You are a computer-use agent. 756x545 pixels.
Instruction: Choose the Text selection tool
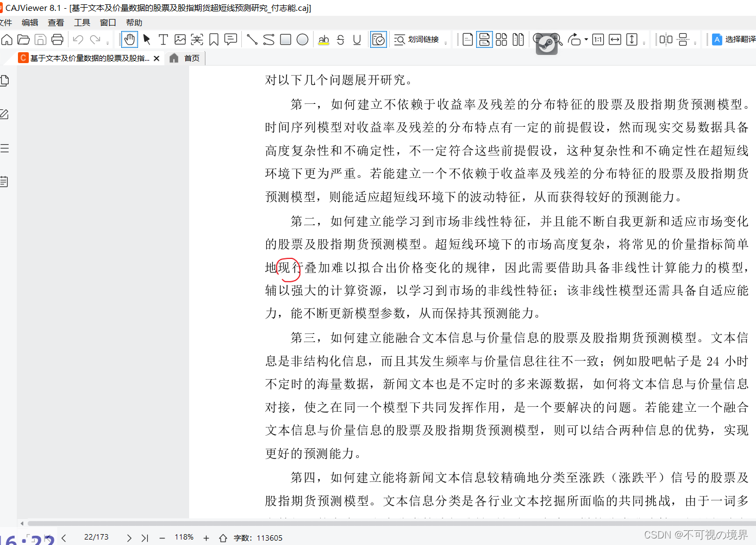pos(163,40)
